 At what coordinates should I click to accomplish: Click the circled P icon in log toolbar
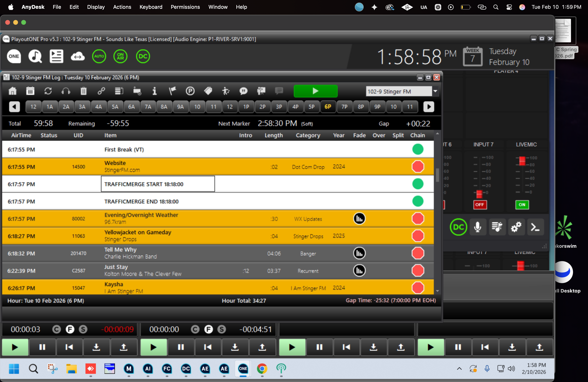(190, 91)
